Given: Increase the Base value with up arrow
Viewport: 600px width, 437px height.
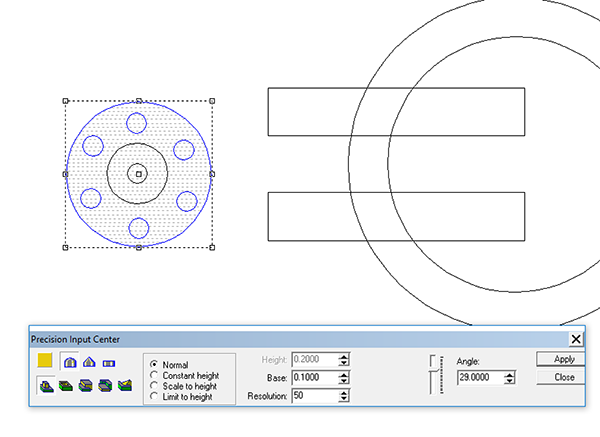Looking at the screenshot, I should (x=344, y=375).
